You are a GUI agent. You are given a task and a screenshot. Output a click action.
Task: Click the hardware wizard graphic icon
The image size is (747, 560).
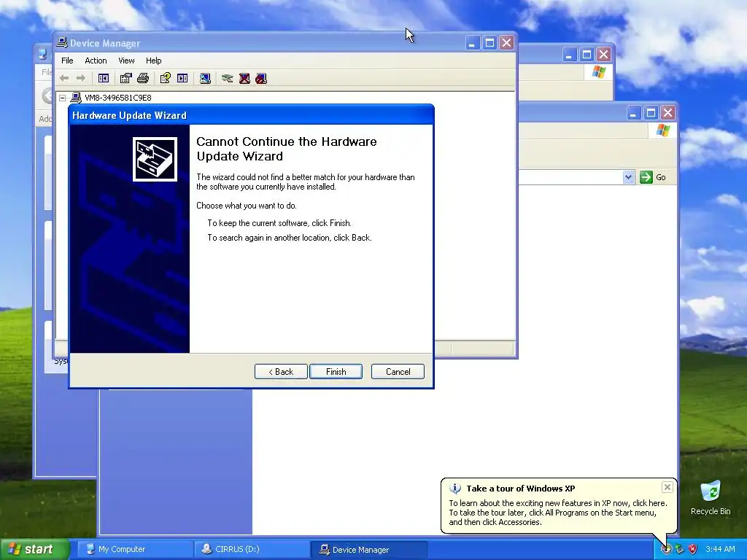click(x=155, y=159)
